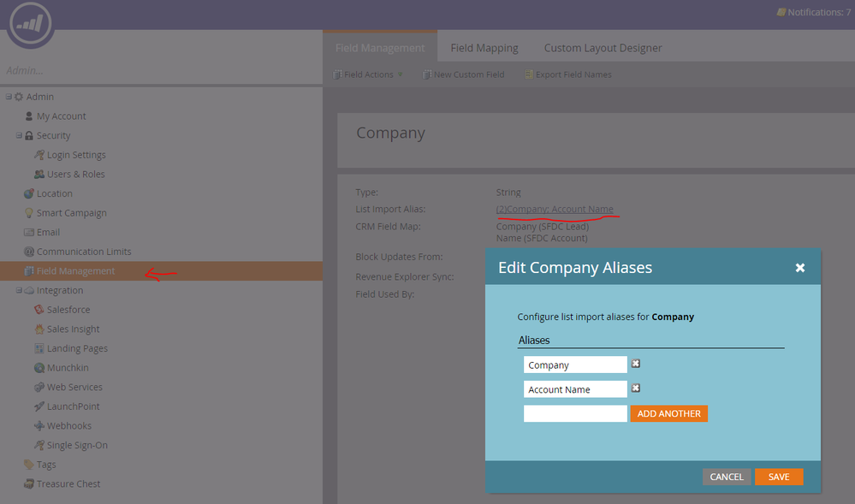Select Landing Pages in the tree
The height and width of the screenshot is (504, 855).
click(x=77, y=348)
